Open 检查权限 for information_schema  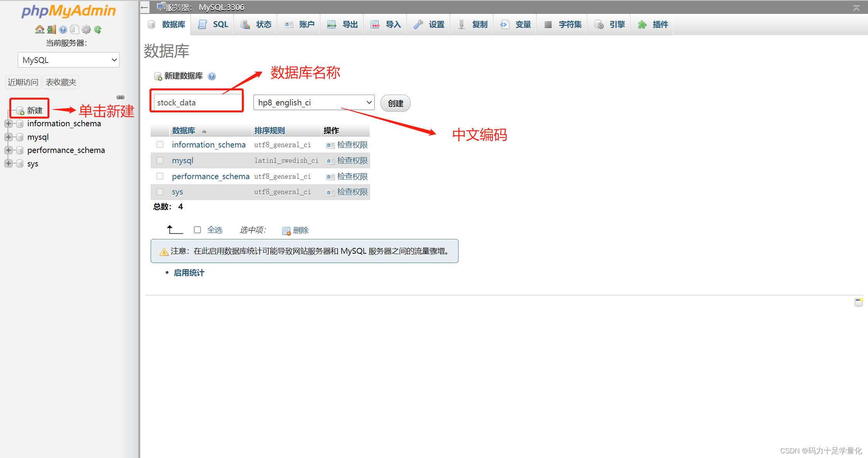(353, 145)
